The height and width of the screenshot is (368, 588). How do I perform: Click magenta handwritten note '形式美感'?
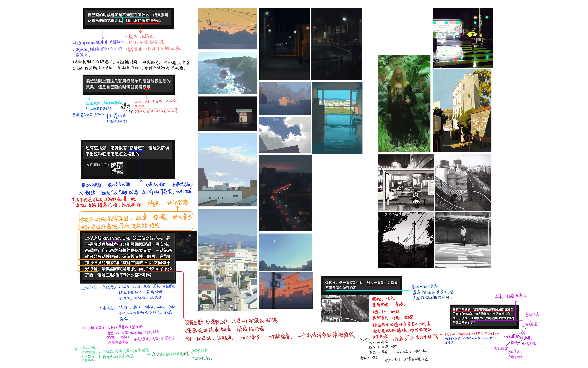(x=531, y=324)
